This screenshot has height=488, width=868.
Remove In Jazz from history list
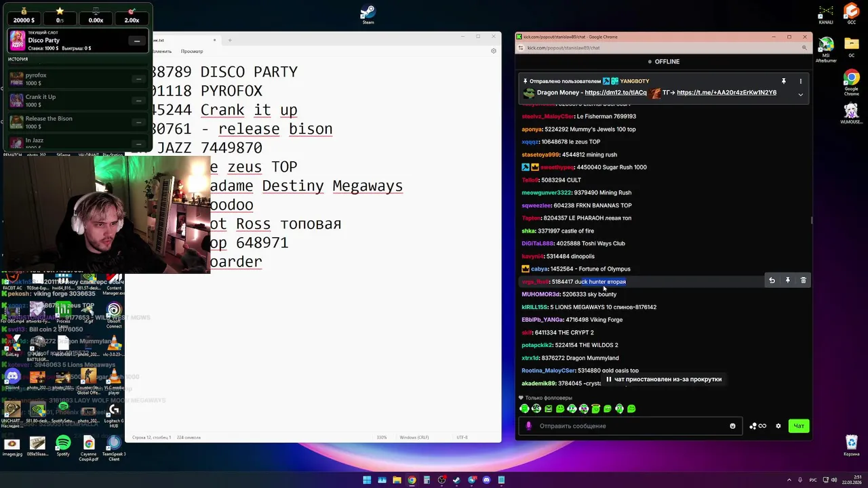coord(138,144)
